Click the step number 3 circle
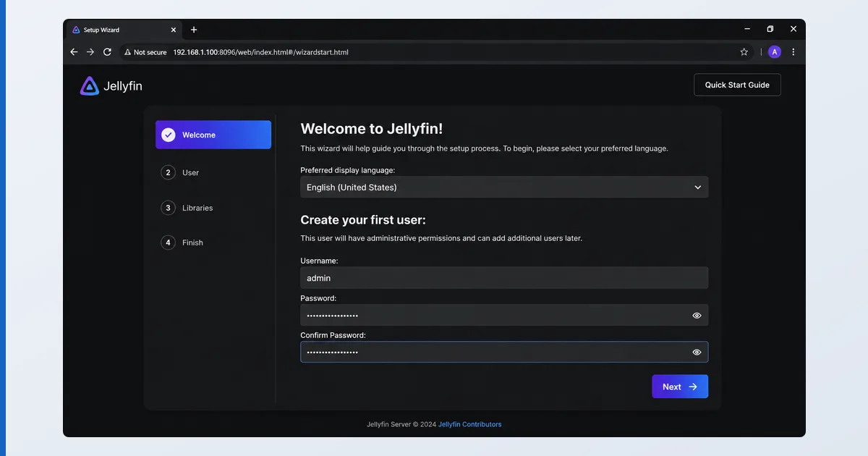The width and height of the screenshot is (868, 456). pos(169,208)
